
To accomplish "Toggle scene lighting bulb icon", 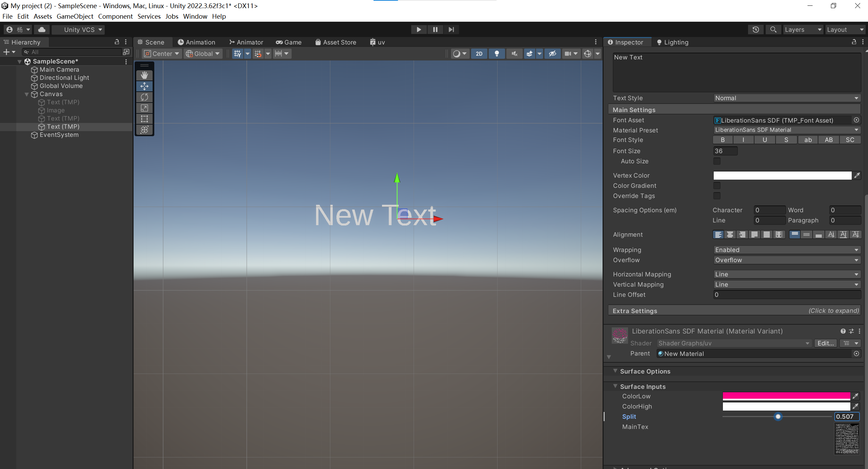I will pyautogui.click(x=497, y=54).
